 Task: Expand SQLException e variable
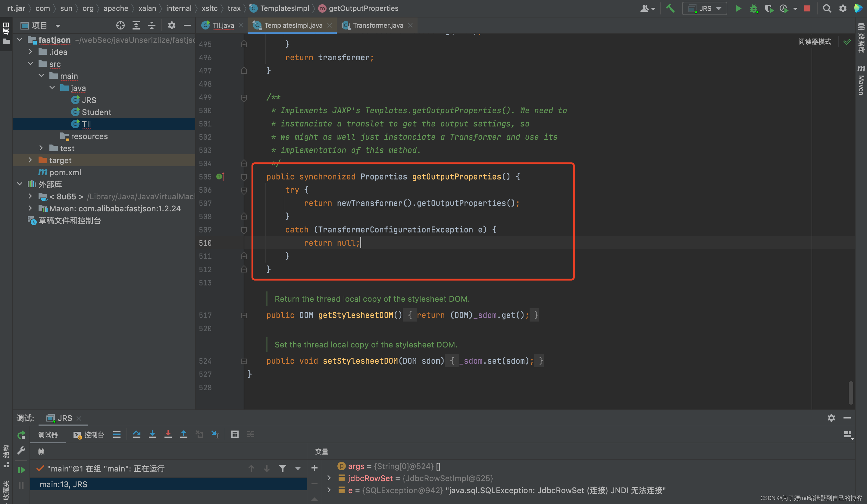pos(329,490)
